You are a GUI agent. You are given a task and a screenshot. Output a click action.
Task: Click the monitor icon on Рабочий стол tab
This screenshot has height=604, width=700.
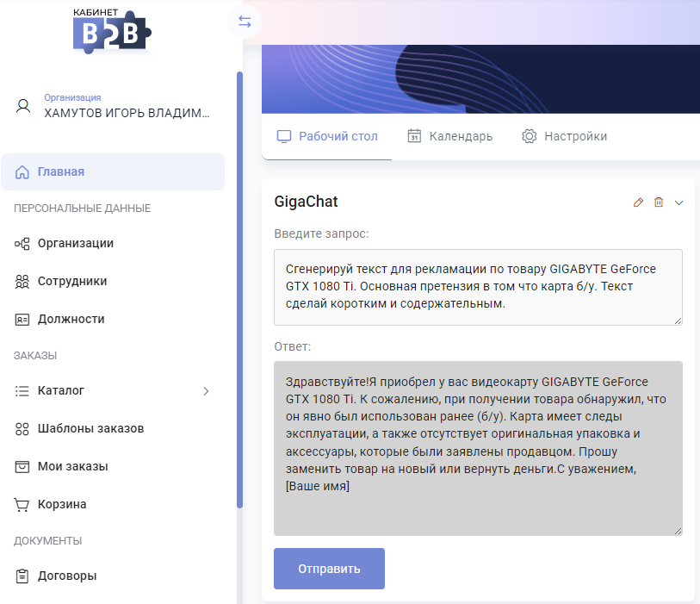[x=284, y=136]
